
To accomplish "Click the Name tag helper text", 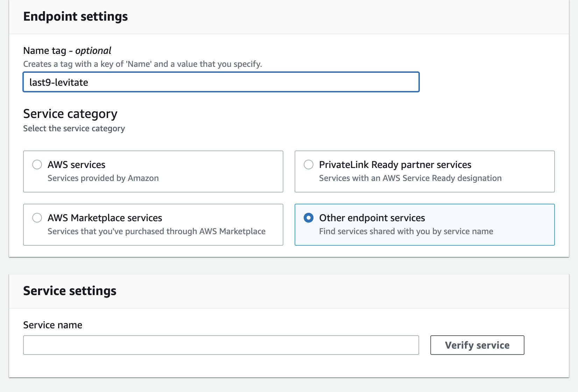I will point(142,64).
